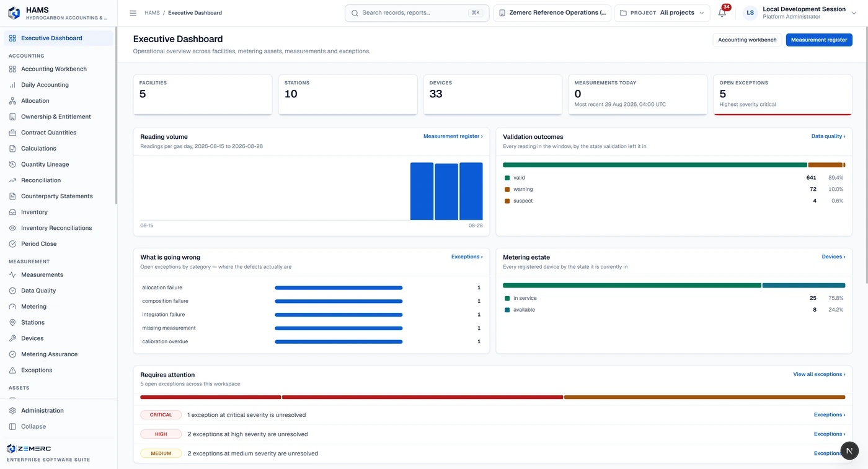This screenshot has height=469, width=868.
Task: Click the Inventory tray icon
Action: 12,212
